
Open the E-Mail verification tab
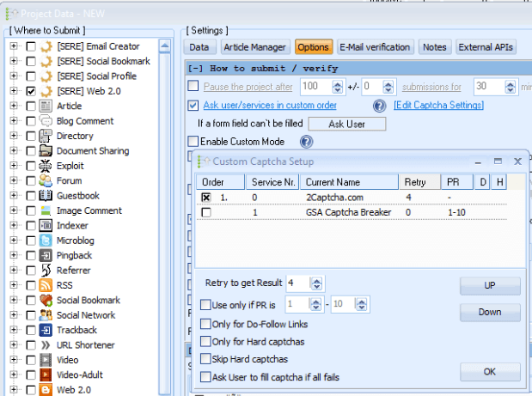coord(375,47)
